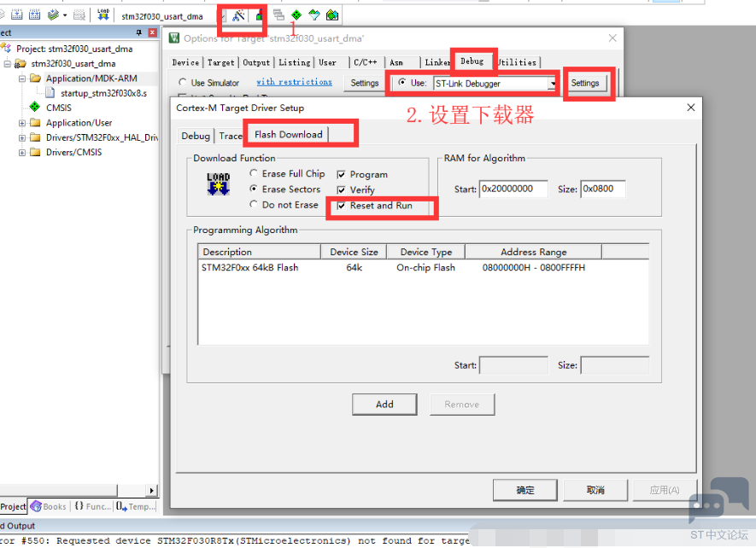Click the Download (LOAD) toolbar icon
The image size is (756, 548).
pyautogui.click(x=103, y=15)
